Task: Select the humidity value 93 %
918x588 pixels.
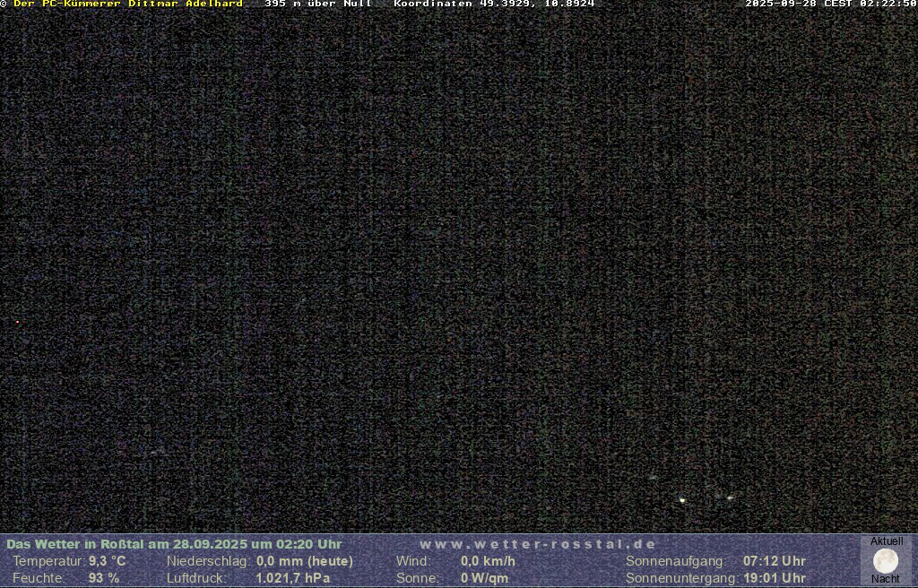Action: tap(104, 578)
